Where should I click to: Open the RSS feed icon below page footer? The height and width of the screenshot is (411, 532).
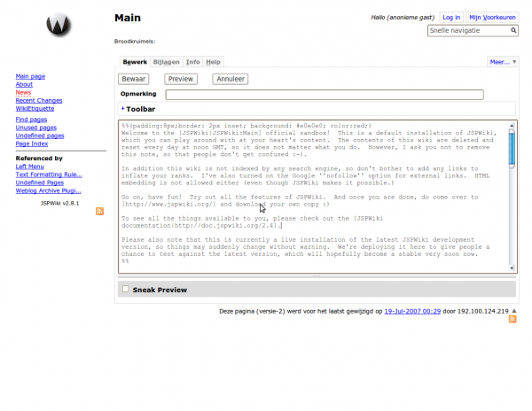[512, 319]
